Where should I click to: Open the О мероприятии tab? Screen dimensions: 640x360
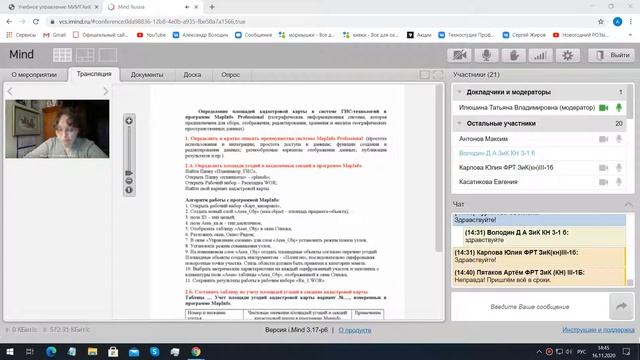[x=34, y=75]
